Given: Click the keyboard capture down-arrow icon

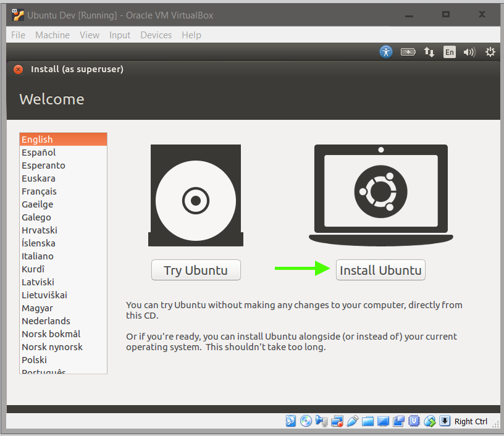Looking at the screenshot, I should [x=445, y=421].
